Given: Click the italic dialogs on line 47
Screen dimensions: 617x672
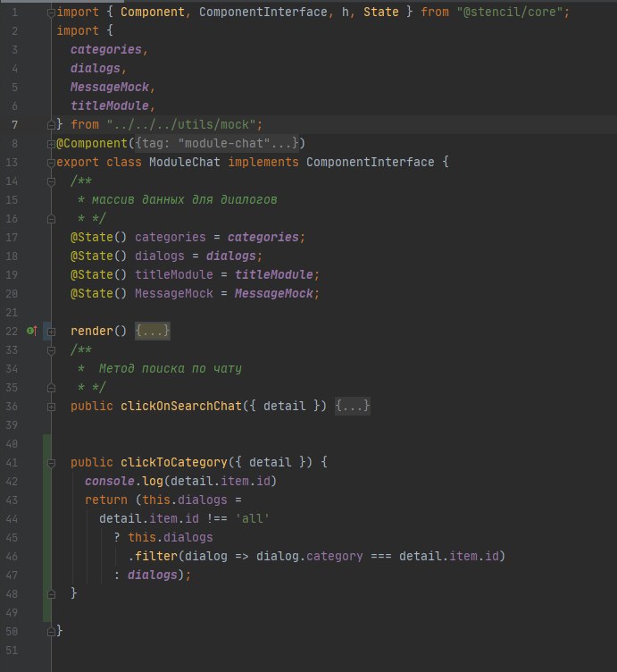Looking at the screenshot, I should tap(153, 575).
